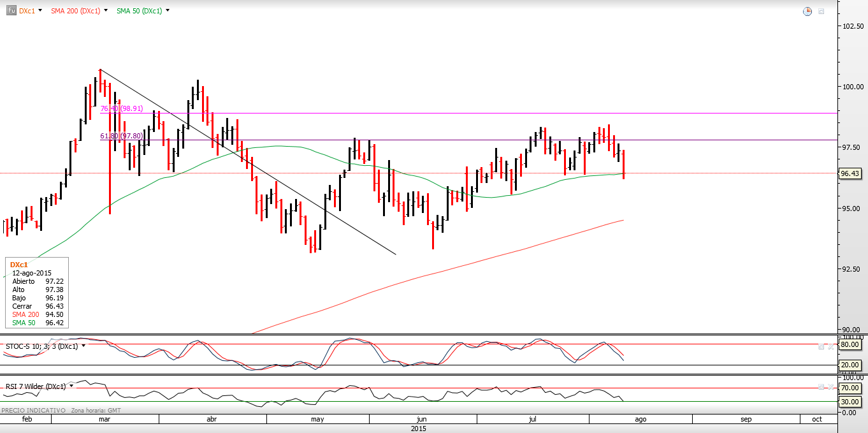Image resolution: width=868 pixels, height=433 pixels.
Task: Expand the STOC-S 10; 3; 3 dropdown
Action: click(x=83, y=346)
